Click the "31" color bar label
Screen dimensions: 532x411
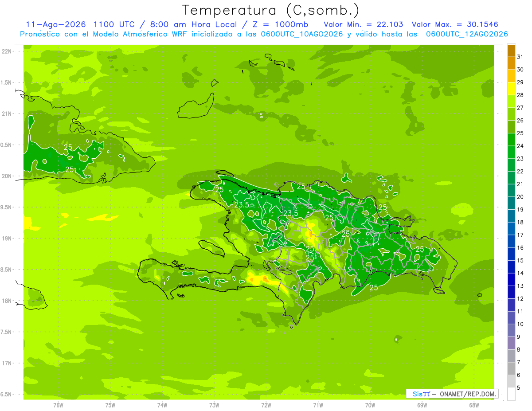coord(520,57)
